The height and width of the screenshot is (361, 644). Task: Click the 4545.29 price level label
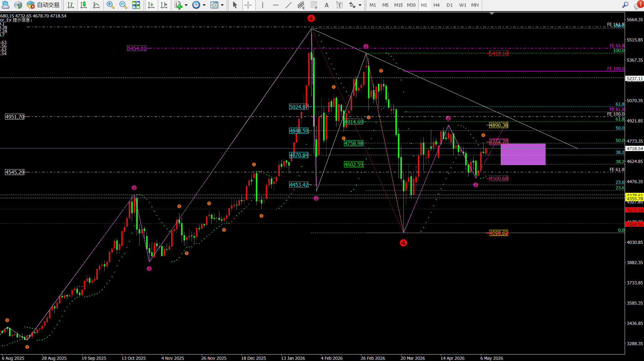(15, 172)
